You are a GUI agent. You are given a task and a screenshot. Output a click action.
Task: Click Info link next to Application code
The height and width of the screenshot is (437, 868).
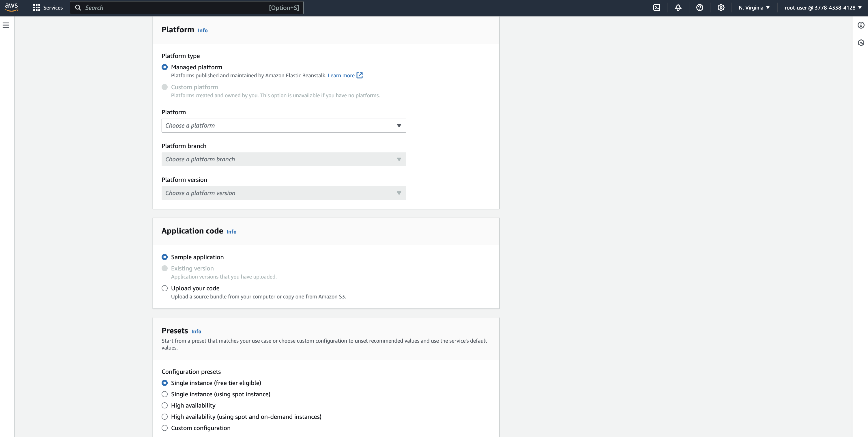point(231,231)
